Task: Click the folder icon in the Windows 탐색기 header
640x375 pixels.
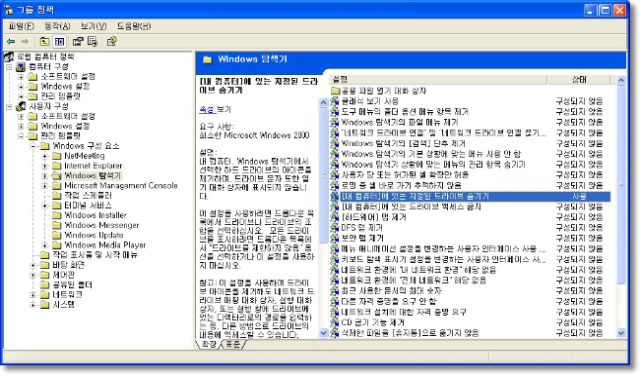Action: 207,60
